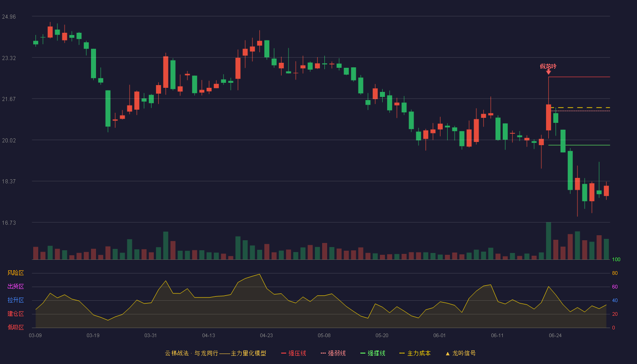The width and height of the screenshot is (637, 364).
Task: Click the 06-01 date label
Action: click(x=440, y=335)
